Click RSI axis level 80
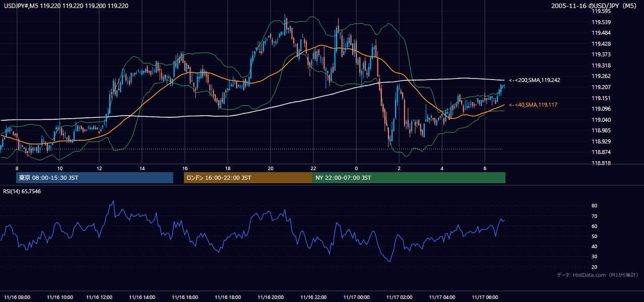This screenshot has height=302, width=644. [594, 206]
